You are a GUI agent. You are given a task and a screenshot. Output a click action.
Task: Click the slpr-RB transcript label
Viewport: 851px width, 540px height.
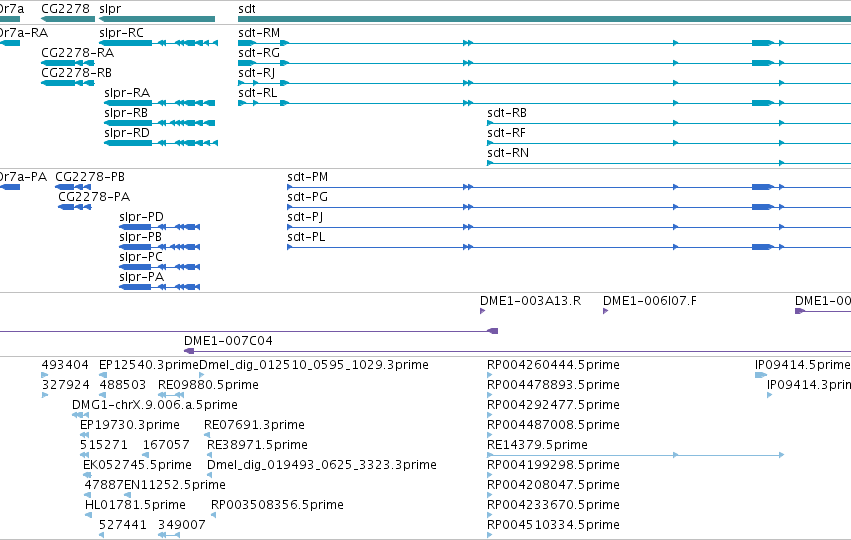click(126, 113)
